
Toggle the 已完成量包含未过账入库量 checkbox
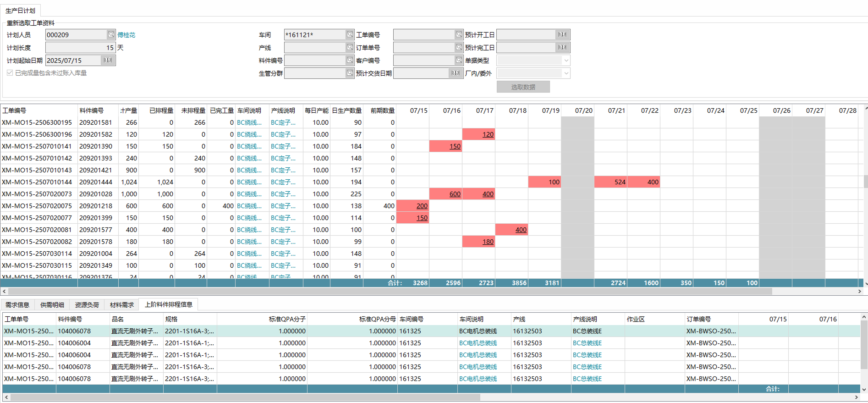[10, 73]
